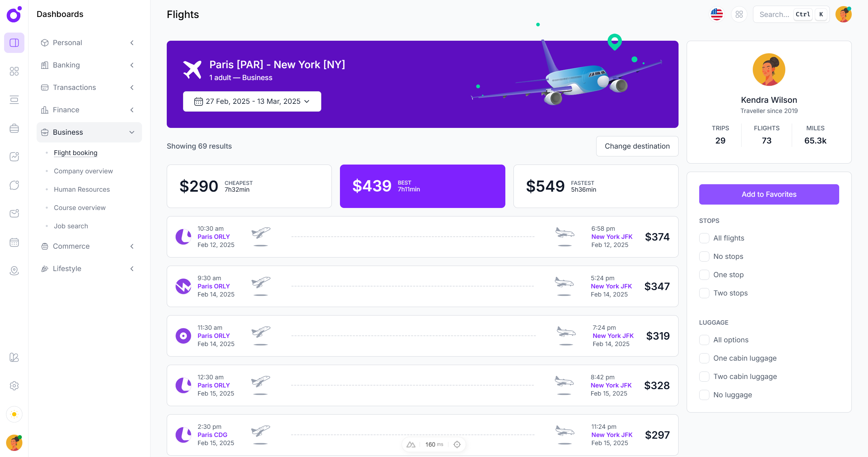Viewport: 868px width, 457px height.
Task: Open the apps grid icon in the sidebar
Action: (14, 71)
